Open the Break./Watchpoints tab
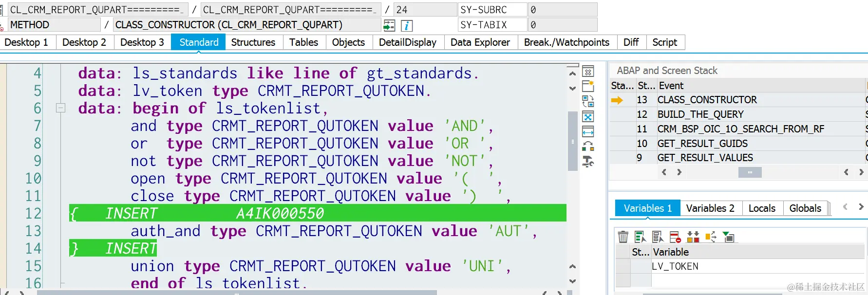Viewport: 868px width, 295px height. [x=567, y=42]
